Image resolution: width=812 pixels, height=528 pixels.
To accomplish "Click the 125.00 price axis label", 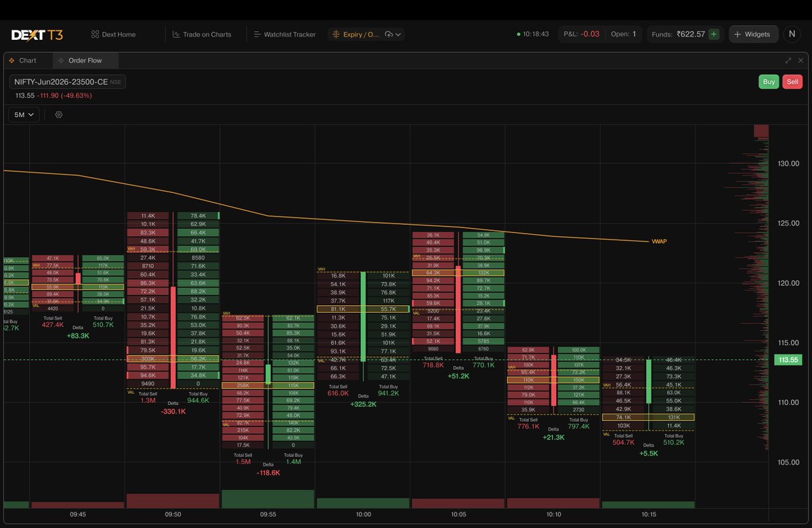I will (788, 223).
